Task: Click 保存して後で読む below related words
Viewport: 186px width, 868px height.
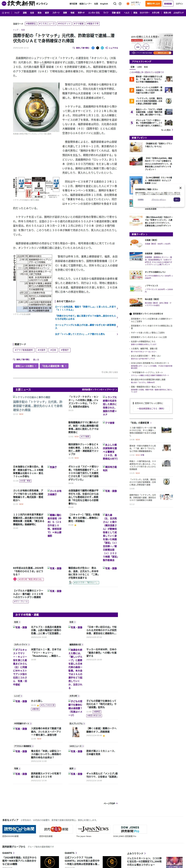Action: (21, 359)
